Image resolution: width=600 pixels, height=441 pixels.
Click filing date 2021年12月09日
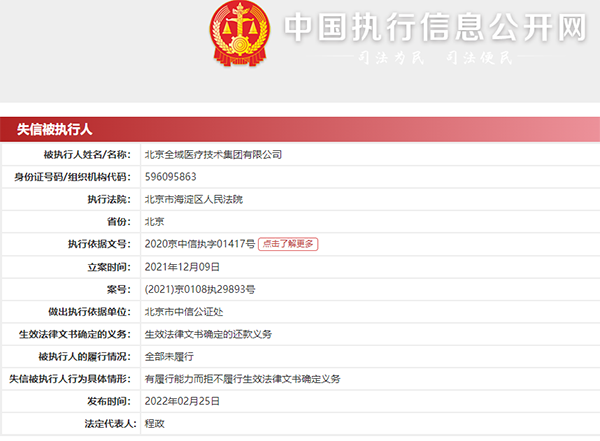(182, 267)
